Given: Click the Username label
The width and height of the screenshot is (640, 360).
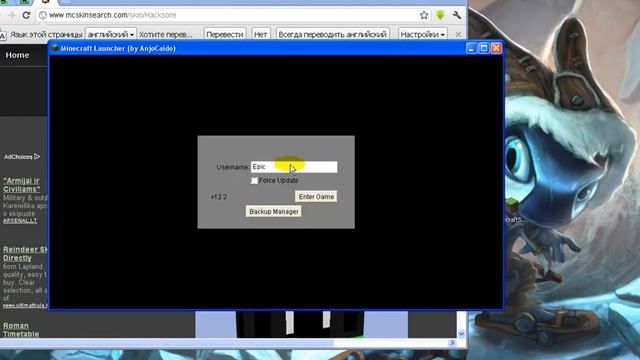Looking at the screenshot, I should (233, 167).
